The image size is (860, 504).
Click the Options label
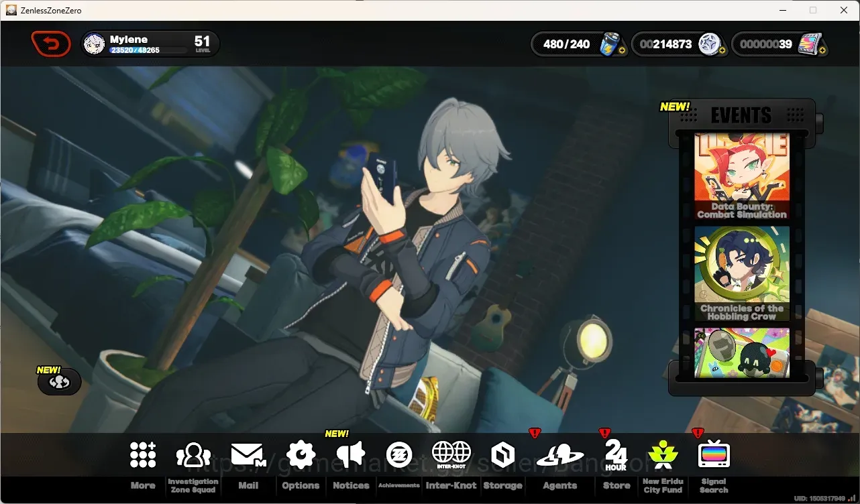(301, 485)
